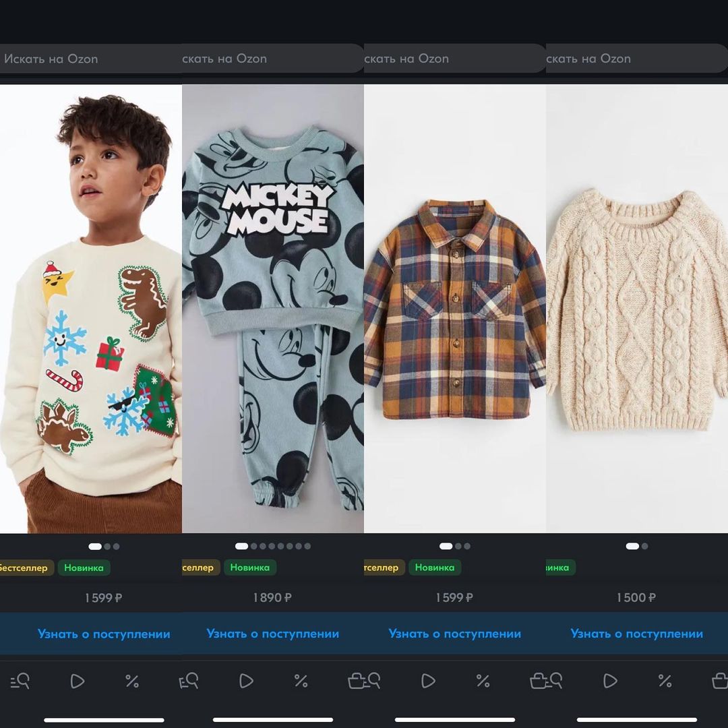Image resolution: width=728 pixels, height=728 pixels.
Task: Open catalog search icon under Christmas sweatshirt
Action: [20, 681]
